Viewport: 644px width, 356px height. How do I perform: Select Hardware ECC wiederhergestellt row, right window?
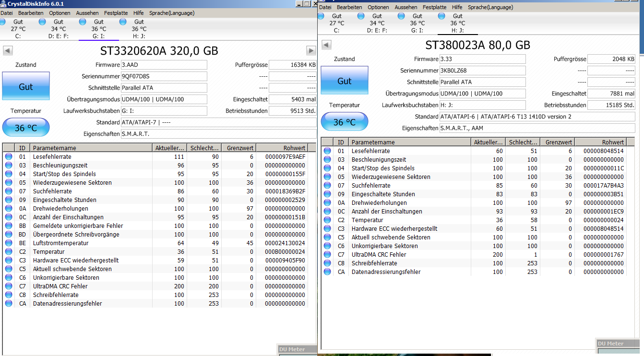click(x=474, y=228)
